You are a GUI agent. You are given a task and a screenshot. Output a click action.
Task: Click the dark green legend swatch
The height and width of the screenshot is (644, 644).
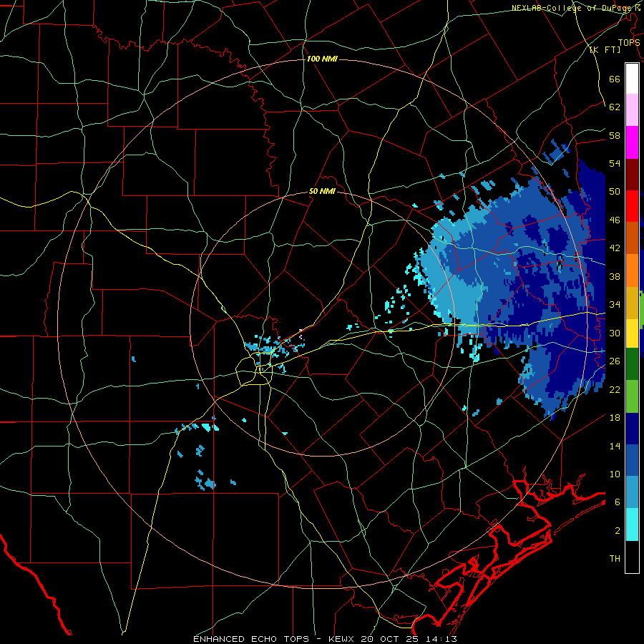point(632,364)
